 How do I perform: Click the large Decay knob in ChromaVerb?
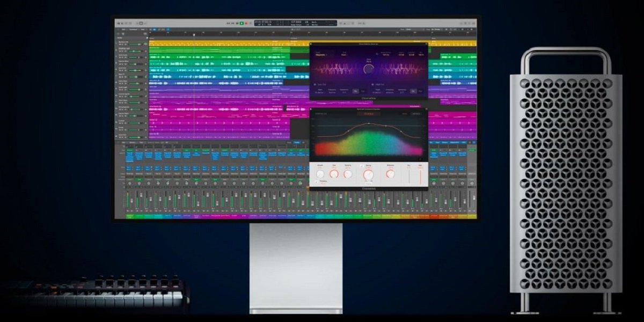(368, 175)
